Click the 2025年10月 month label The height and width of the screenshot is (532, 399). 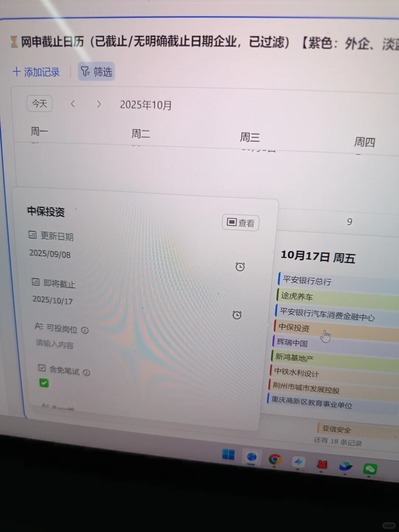tap(146, 105)
